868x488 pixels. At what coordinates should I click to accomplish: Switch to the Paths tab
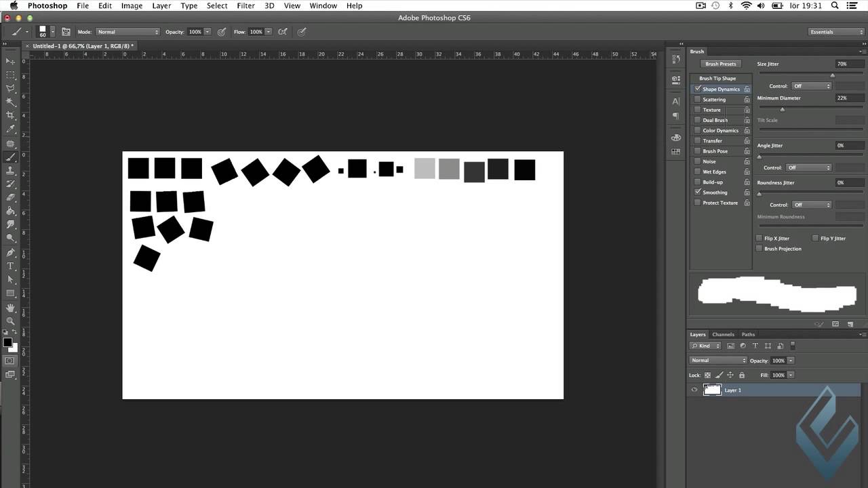[x=748, y=334]
